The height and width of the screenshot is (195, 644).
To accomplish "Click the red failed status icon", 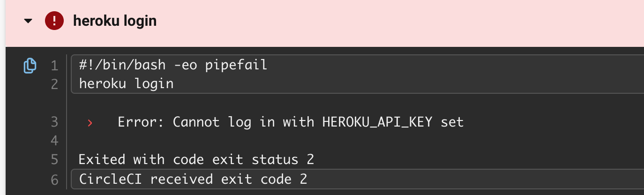I will tap(54, 21).
